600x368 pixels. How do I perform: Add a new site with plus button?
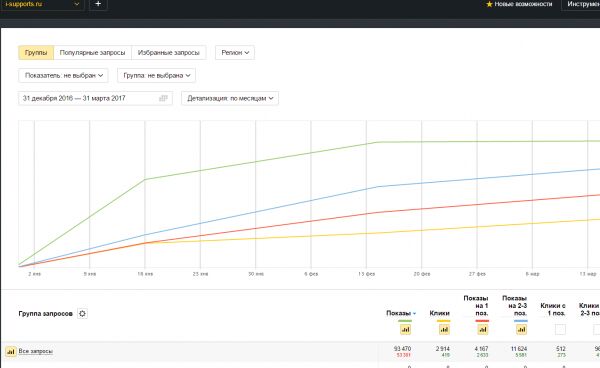click(98, 4)
